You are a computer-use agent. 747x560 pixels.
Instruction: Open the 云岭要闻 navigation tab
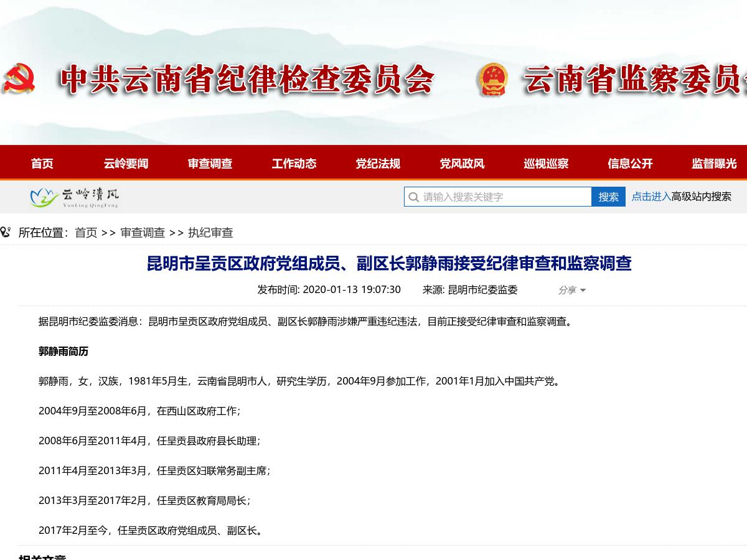coord(126,164)
